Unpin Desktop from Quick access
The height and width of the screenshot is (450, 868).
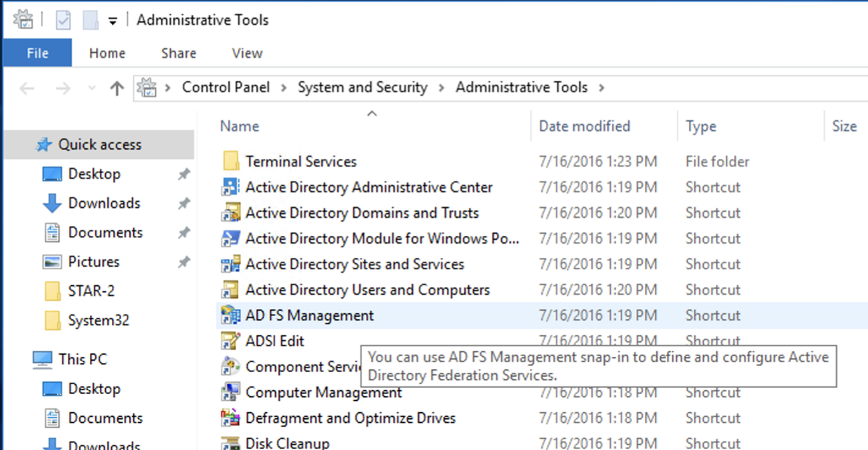pyautogui.click(x=184, y=174)
